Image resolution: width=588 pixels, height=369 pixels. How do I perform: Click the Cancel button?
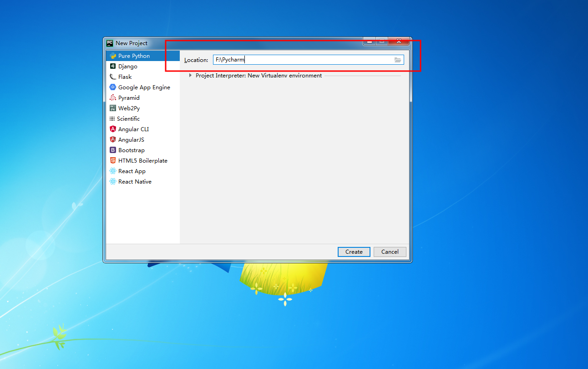coord(390,252)
